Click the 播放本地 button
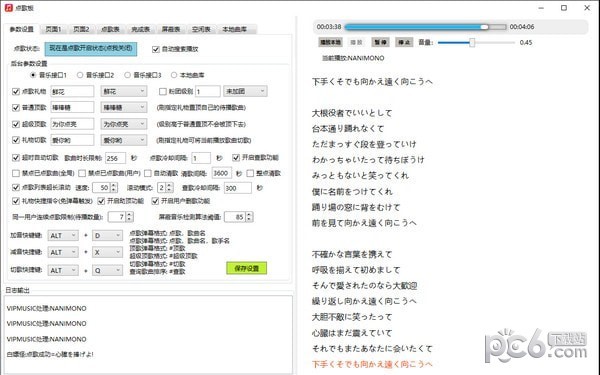The height and width of the screenshot is (375, 600). (x=330, y=42)
